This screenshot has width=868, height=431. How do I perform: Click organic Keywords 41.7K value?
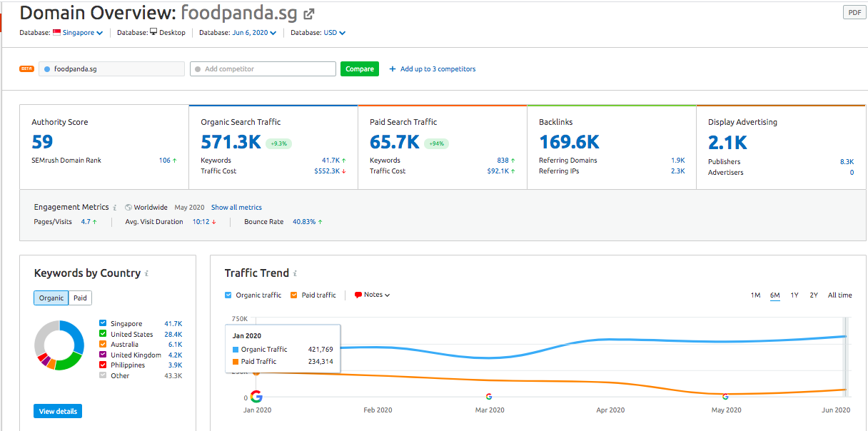tap(330, 161)
